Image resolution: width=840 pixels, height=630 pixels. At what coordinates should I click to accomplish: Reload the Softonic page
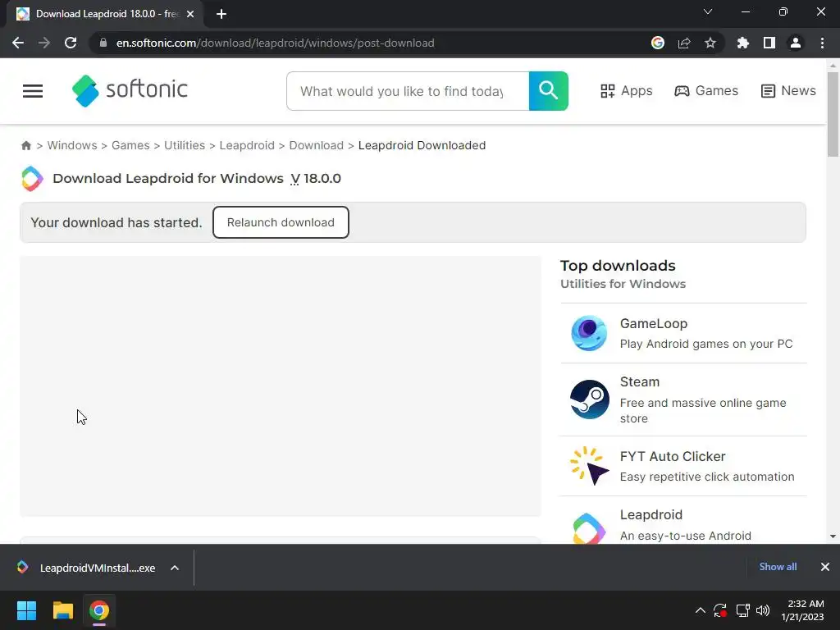[71, 43]
